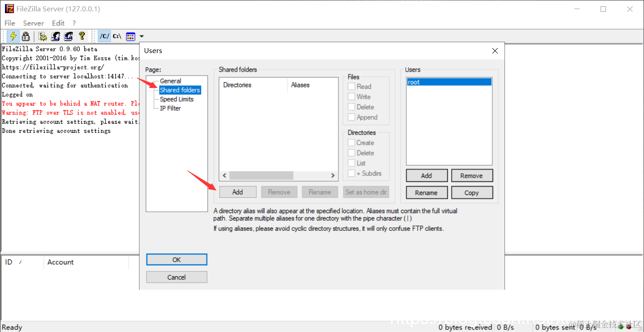Click Remove in the Users panel

[472, 176]
